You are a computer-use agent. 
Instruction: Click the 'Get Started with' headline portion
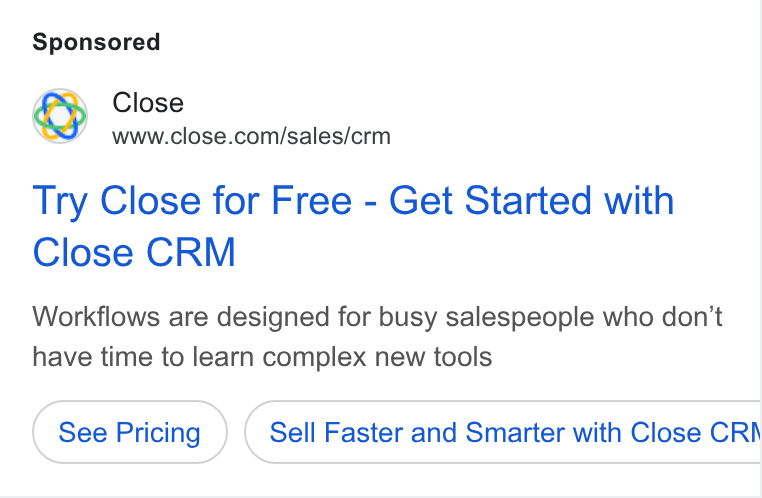click(532, 201)
